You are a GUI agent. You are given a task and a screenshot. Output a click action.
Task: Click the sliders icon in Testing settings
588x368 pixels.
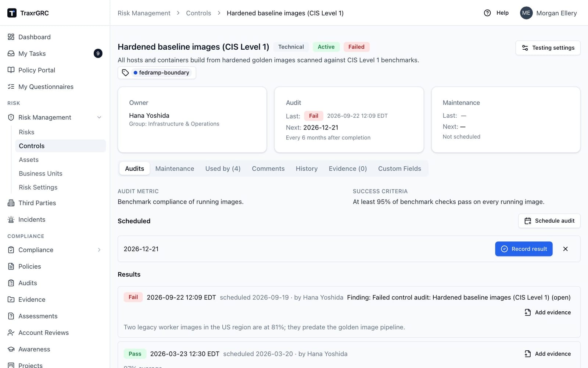pos(525,48)
